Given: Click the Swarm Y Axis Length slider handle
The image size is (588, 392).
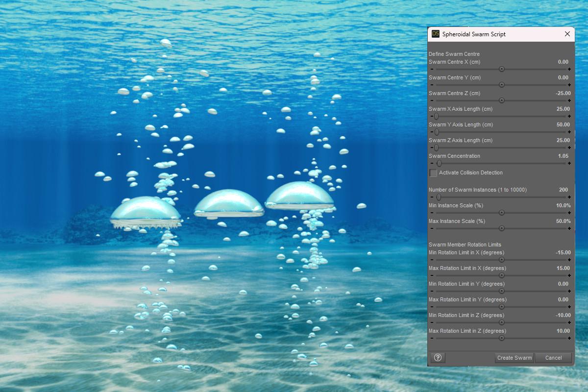Looking at the screenshot, I should point(437,132).
